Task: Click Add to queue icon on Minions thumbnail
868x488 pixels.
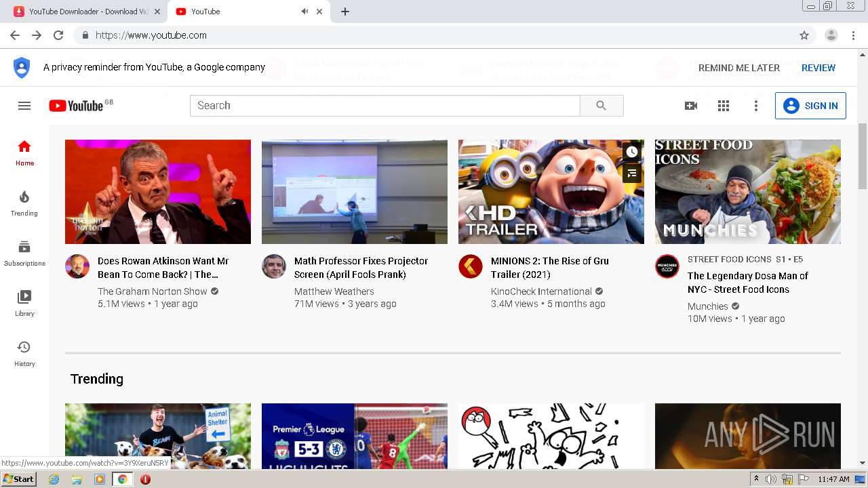Action: click(631, 174)
